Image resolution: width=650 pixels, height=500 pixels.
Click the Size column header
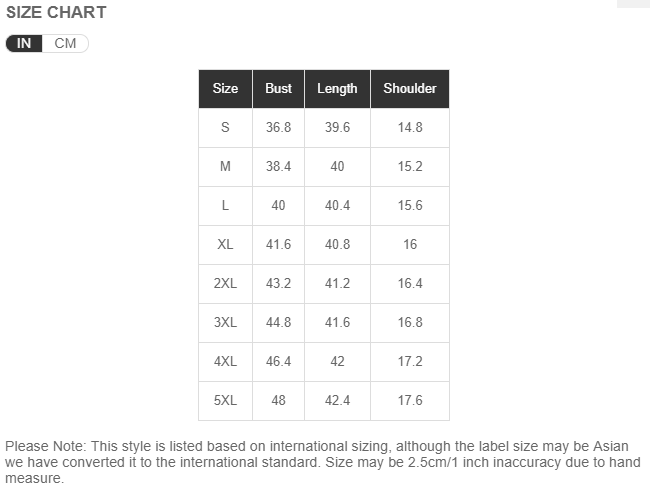click(x=226, y=89)
